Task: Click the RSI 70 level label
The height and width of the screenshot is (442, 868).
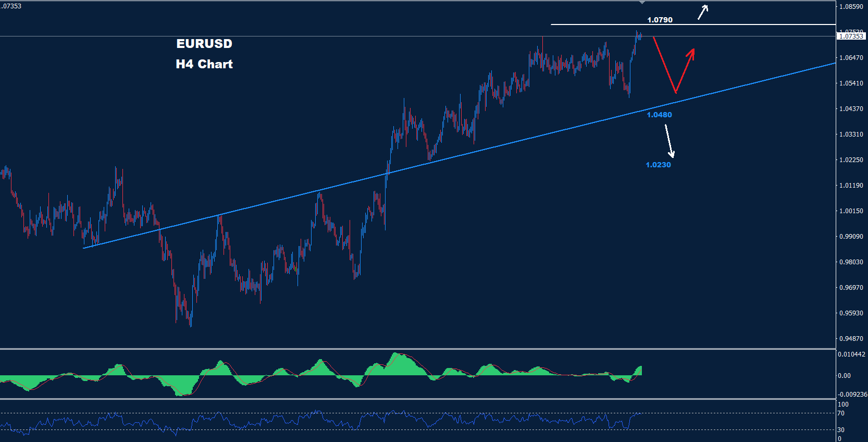Action: [x=840, y=413]
